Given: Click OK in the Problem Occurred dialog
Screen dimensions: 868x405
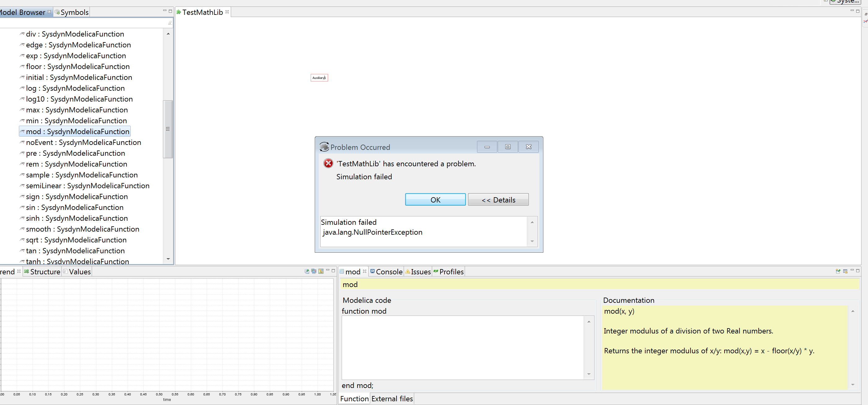Looking at the screenshot, I should [435, 200].
